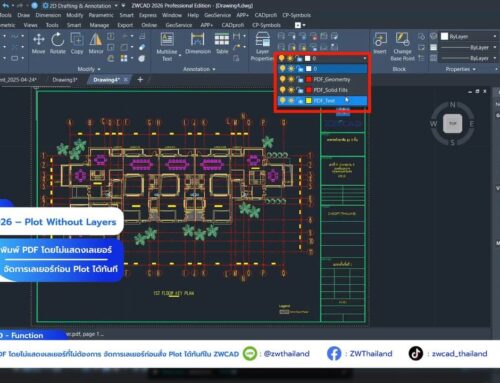Add a new drawing tab with plus
This screenshot has width=500, height=383.
point(140,80)
